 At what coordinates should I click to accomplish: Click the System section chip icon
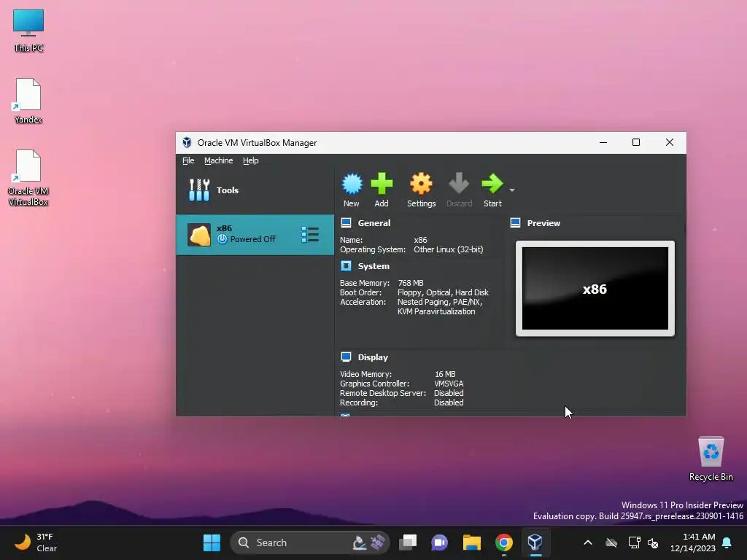tap(347, 265)
